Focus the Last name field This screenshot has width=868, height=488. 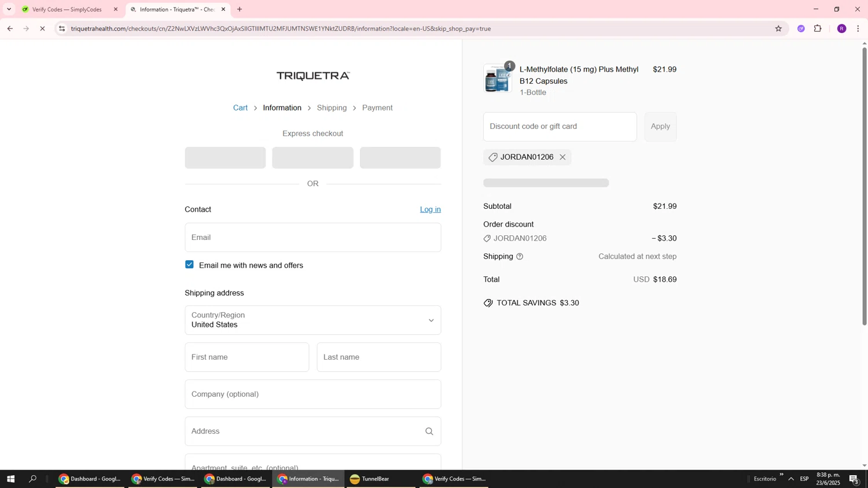coord(378,357)
